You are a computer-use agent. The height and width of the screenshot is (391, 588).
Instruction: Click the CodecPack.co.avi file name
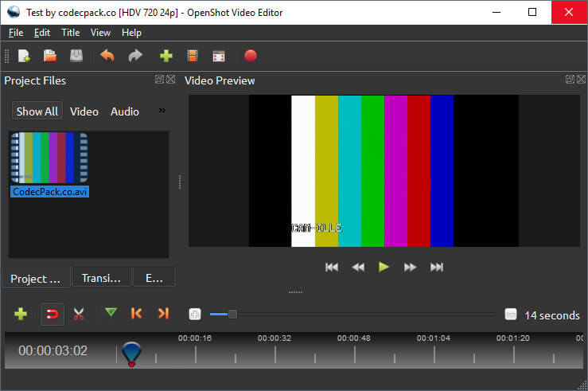(49, 192)
